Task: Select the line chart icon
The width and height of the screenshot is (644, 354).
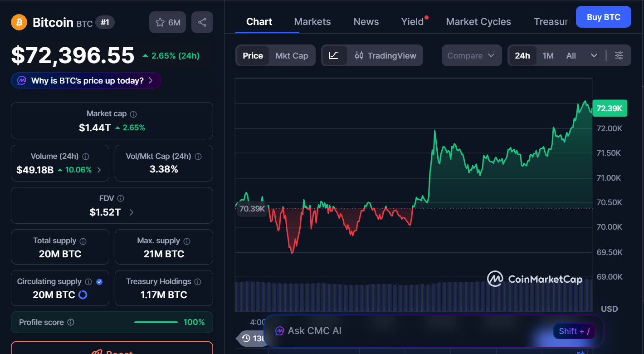Action: point(333,55)
